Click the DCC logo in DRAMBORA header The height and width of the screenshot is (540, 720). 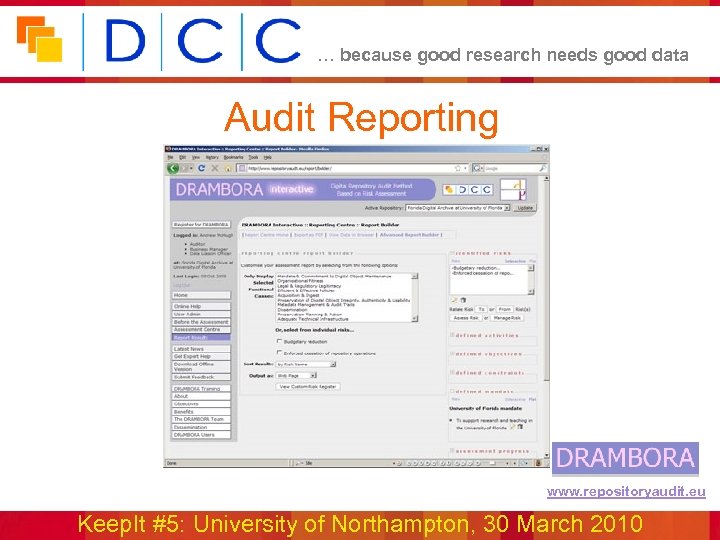coord(468,190)
